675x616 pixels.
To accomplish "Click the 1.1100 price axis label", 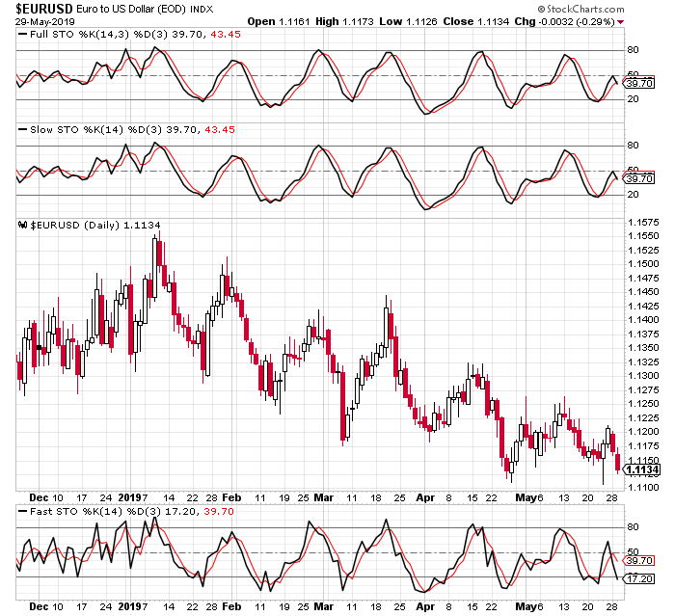I will 643,488.
